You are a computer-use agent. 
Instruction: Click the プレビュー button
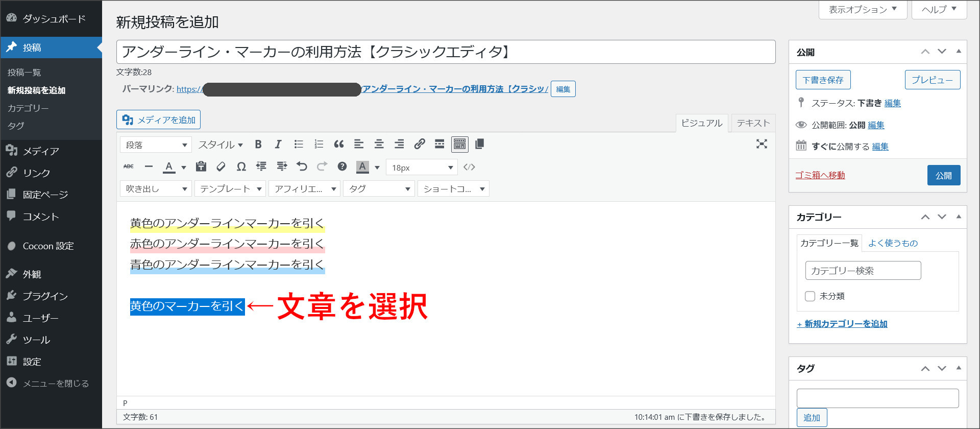click(x=933, y=80)
